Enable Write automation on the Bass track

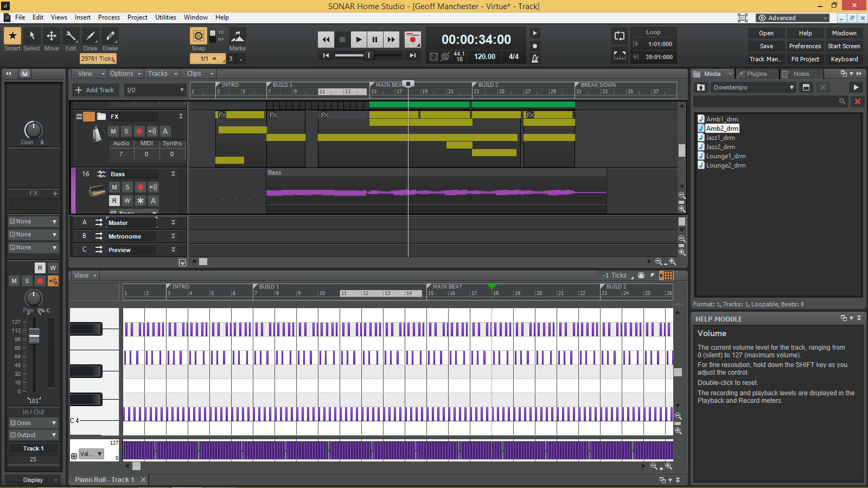click(x=127, y=201)
